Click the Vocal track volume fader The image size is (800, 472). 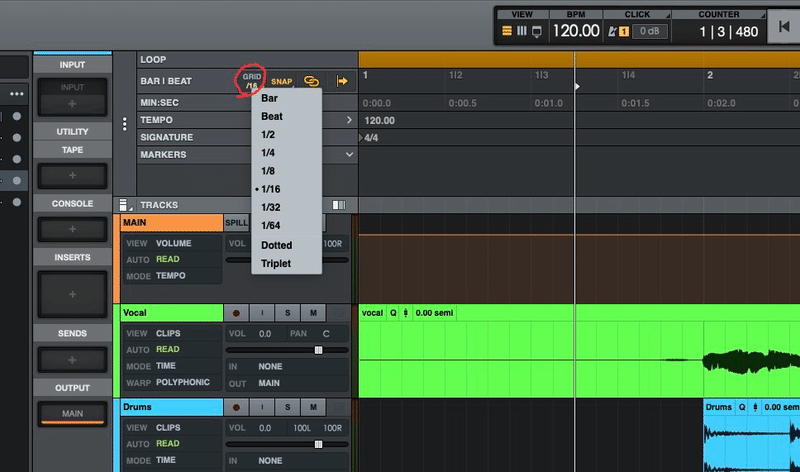[318, 350]
